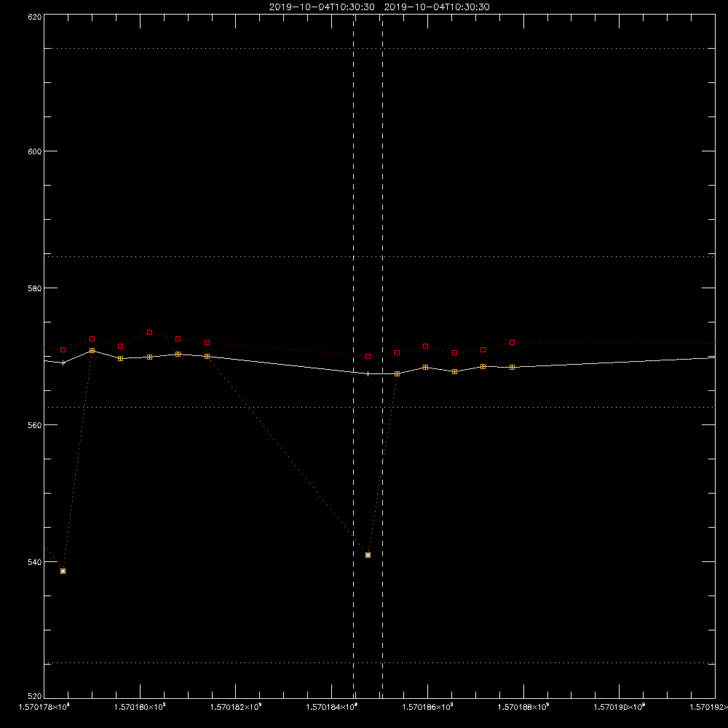728x728 pixels.
Task: Select the white plus marker between the dashed lines
Action: pos(368,373)
